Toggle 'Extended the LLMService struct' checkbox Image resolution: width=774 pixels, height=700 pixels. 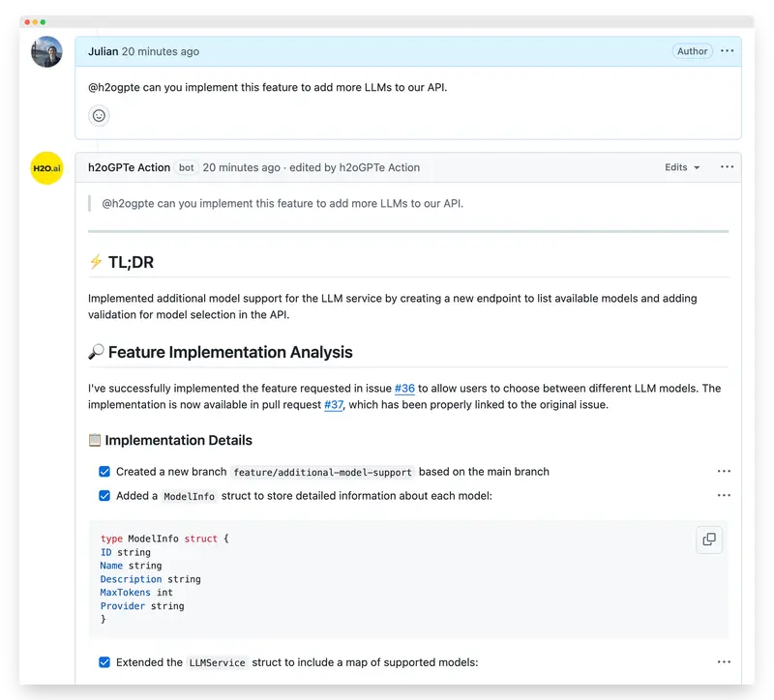[104, 662]
